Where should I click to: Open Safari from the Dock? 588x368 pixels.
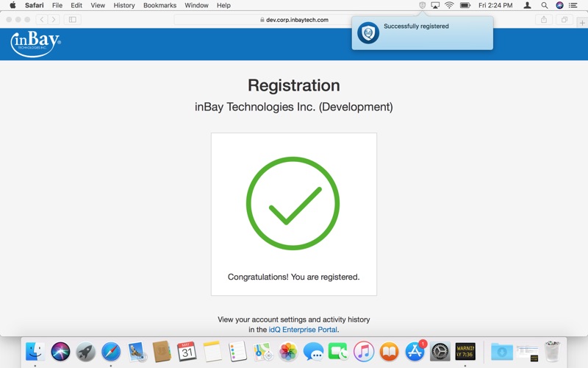point(111,352)
